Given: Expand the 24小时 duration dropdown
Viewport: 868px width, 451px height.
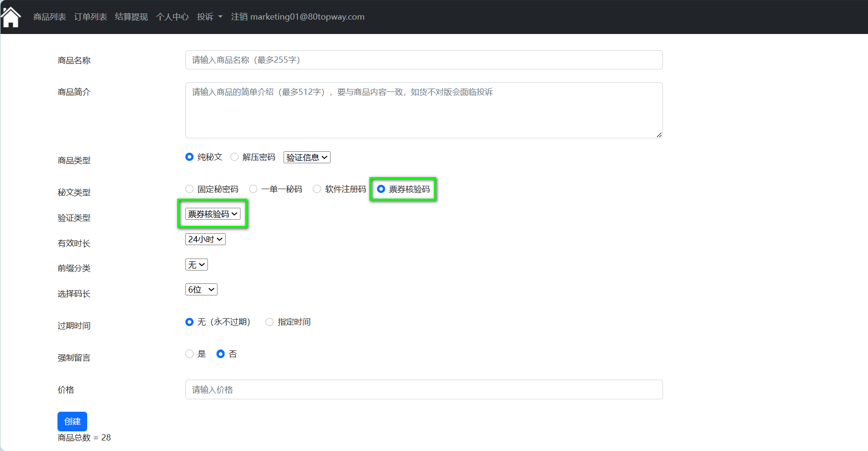Looking at the screenshot, I should pos(205,239).
